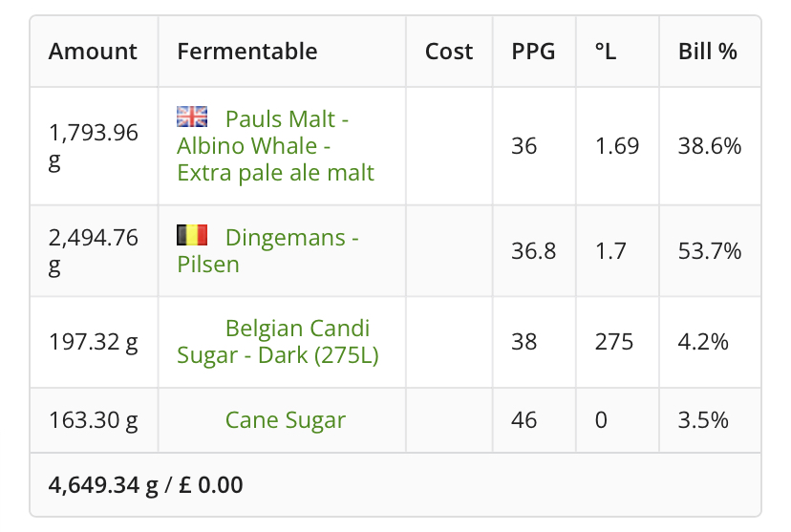Click the PPG column header
This screenshot has width=791, height=532.
(533, 52)
